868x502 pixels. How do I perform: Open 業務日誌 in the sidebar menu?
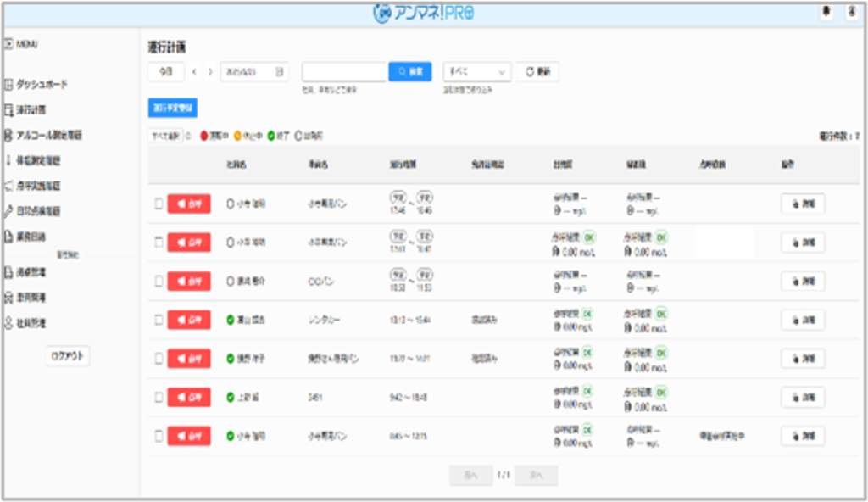[31, 237]
